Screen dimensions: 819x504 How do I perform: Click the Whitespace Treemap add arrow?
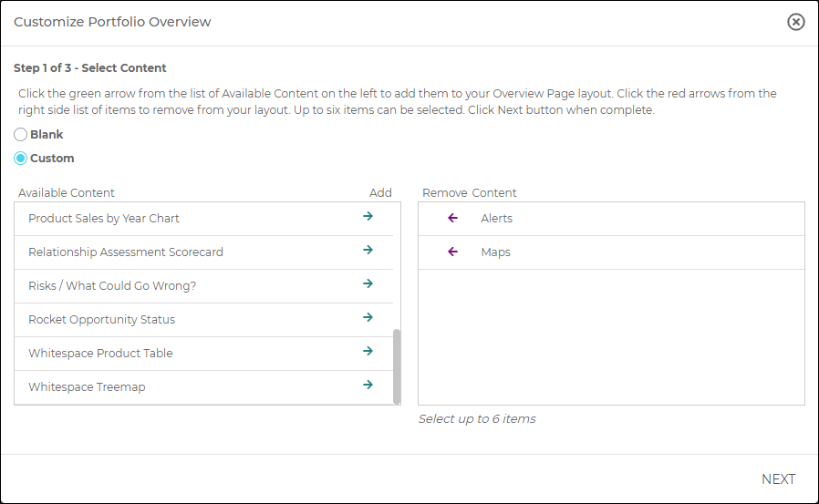[368, 386]
